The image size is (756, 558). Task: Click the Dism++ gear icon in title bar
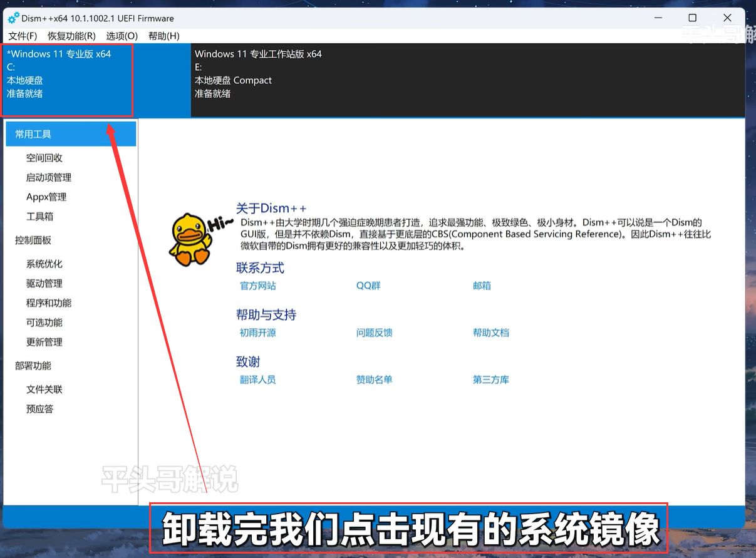[13, 18]
